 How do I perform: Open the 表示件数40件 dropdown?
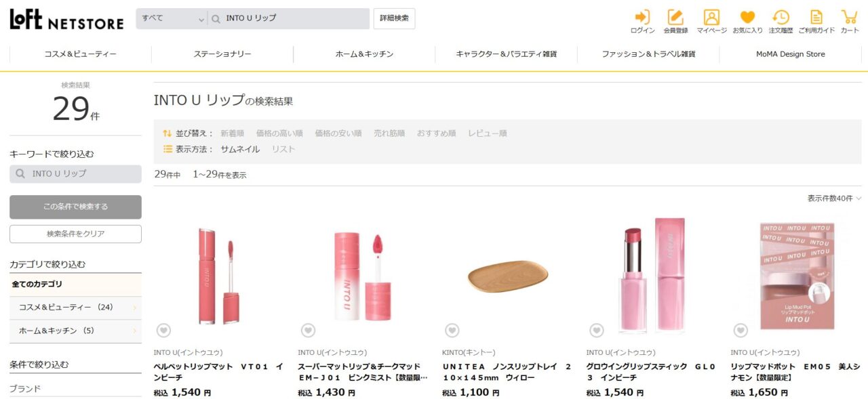(834, 198)
